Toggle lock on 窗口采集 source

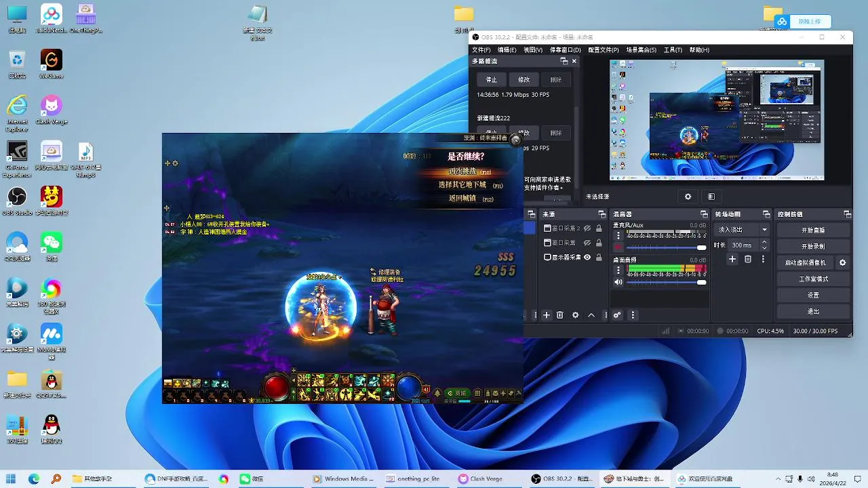pos(599,243)
